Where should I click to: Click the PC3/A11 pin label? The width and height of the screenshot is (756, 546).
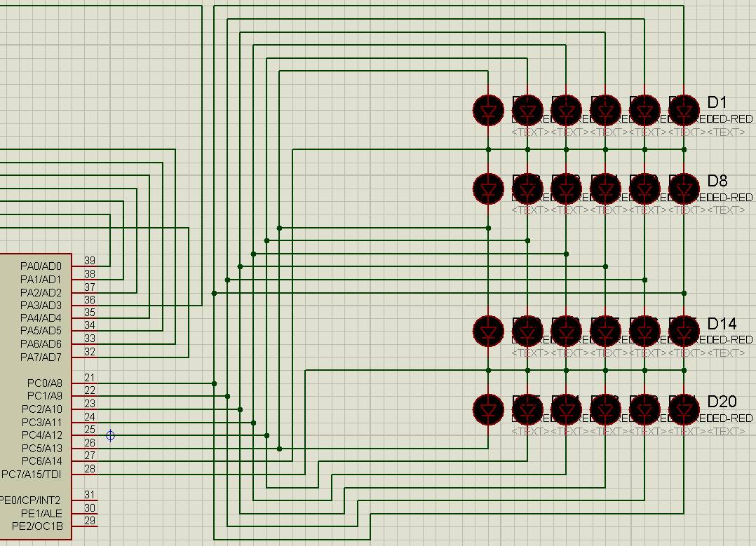point(42,423)
